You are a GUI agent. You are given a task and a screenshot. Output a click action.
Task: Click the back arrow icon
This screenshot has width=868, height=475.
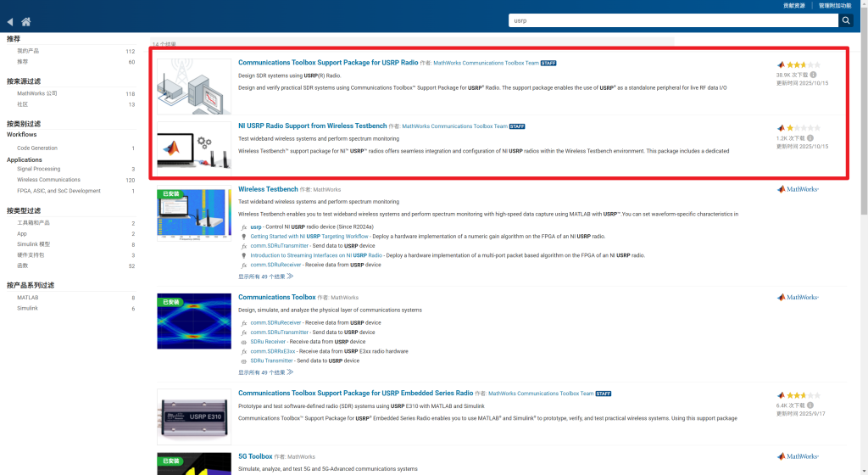10,21
